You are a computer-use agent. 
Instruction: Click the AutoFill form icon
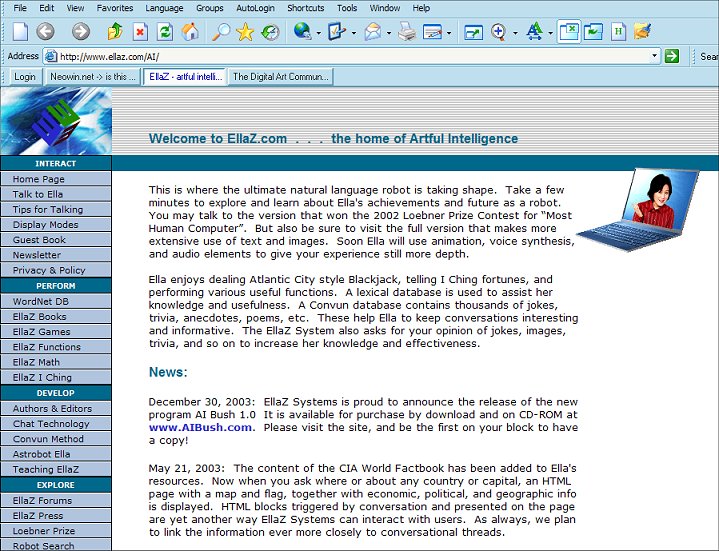click(x=432, y=32)
